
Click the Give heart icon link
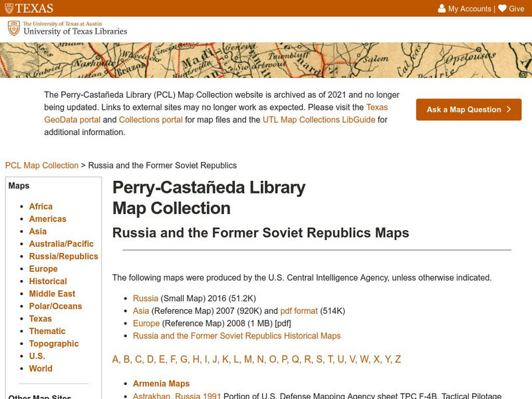[x=511, y=9]
